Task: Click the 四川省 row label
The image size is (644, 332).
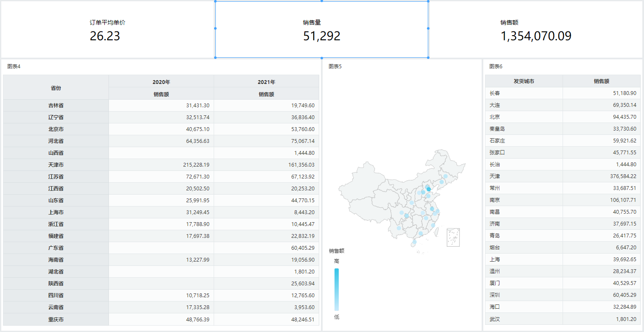Action: tap(56, 295)
